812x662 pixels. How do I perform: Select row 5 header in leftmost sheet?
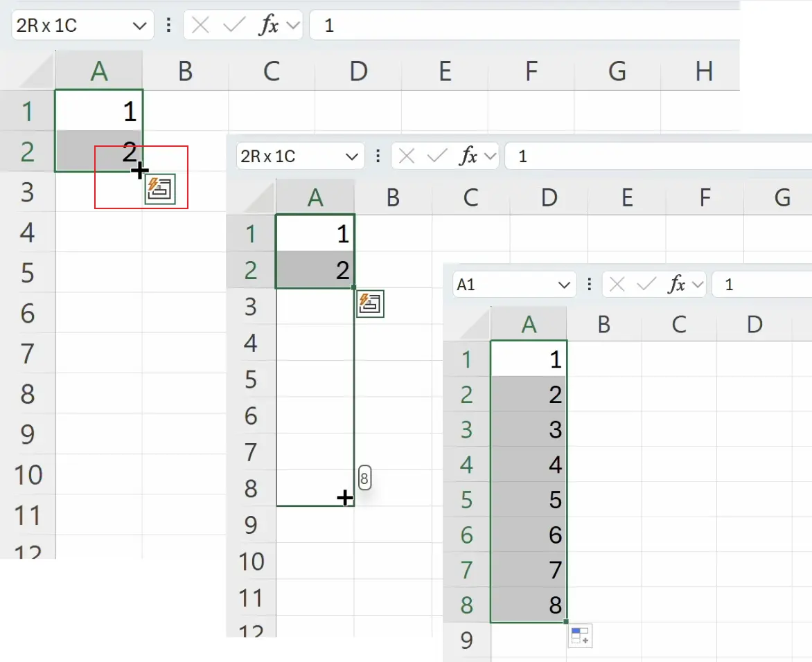pyautogui.click(x=28, y=273)
